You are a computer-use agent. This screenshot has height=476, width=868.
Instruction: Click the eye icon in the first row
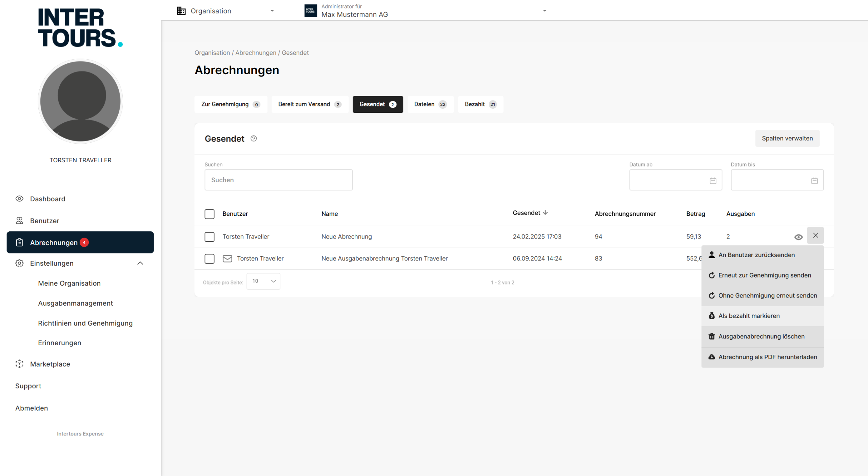798,237
